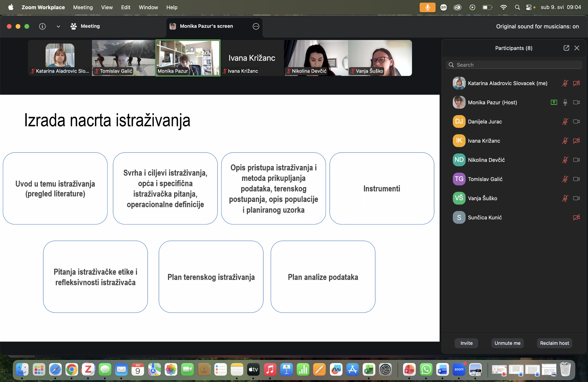
Task: Open WhatsApp from the Dock
Action: [426, 369]
